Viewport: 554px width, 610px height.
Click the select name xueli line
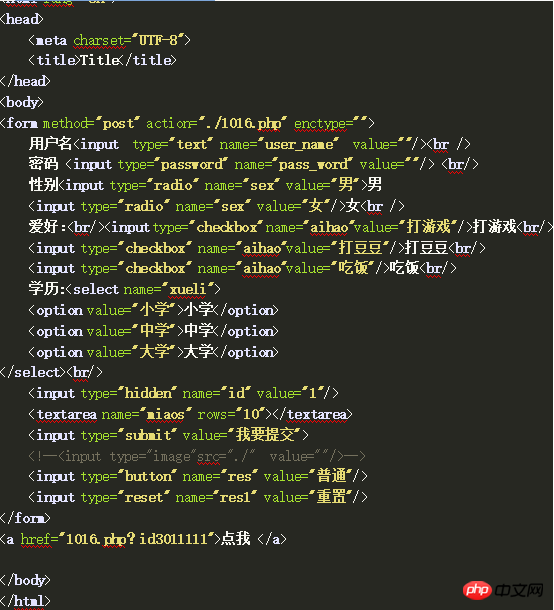[124, 289]
